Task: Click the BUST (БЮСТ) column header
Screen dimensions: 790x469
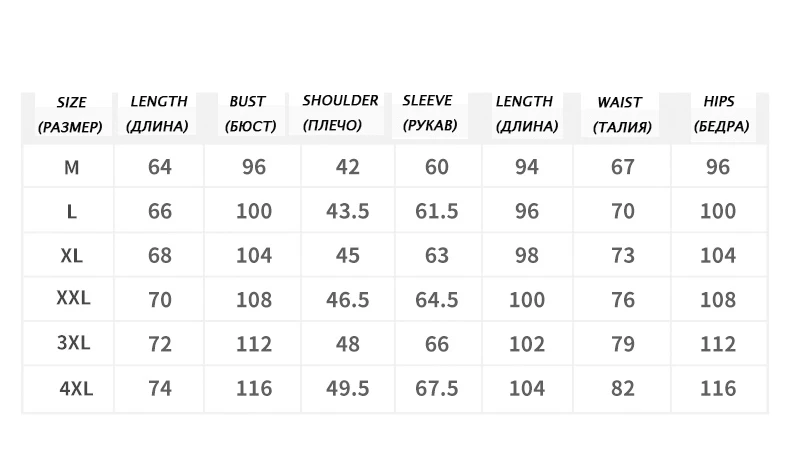Action: click(x=247, y=114)
